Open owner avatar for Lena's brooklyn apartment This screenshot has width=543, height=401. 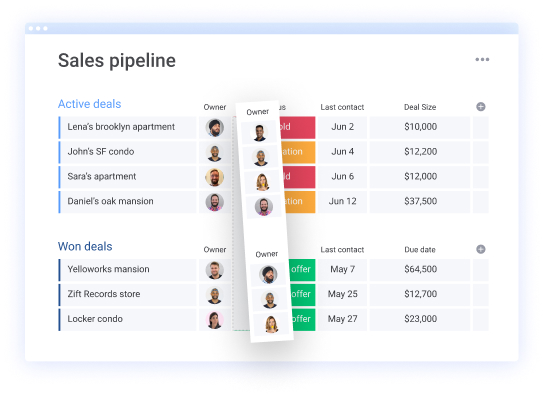click(x=214, y=127)
